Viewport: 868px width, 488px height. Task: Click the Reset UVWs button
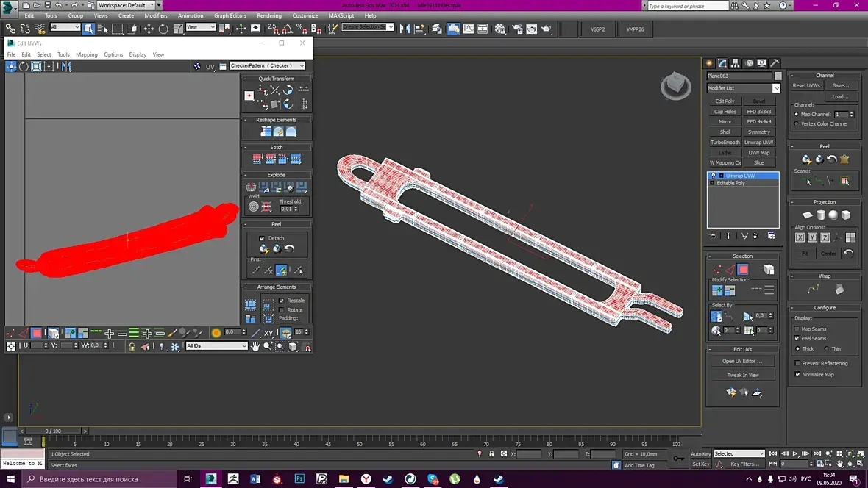(806, 85)
